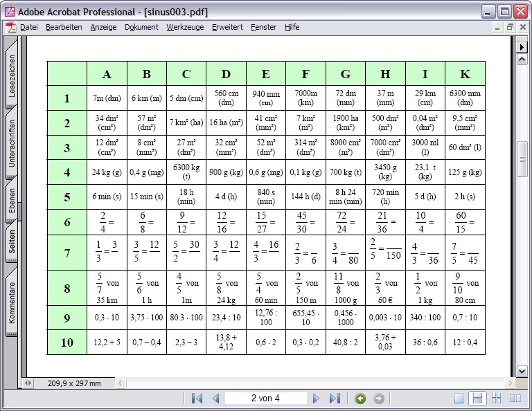Image resolution: width=532 pixels, height=411 pixels.
Task: Switch to continuous facing pages layout
Action: (x=497, y=399)
